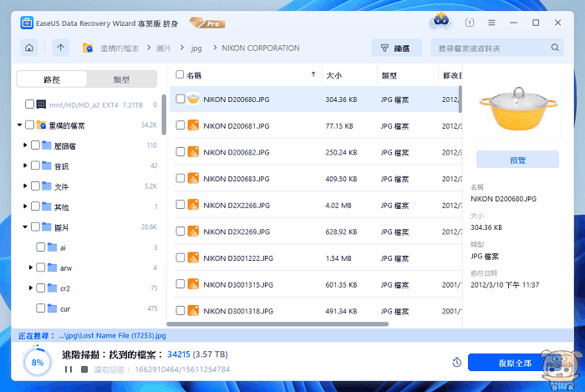The width and height of the screenshot is (585, 392).
Task: Switch to the 類型 tab
Action: tap(121, 79)
